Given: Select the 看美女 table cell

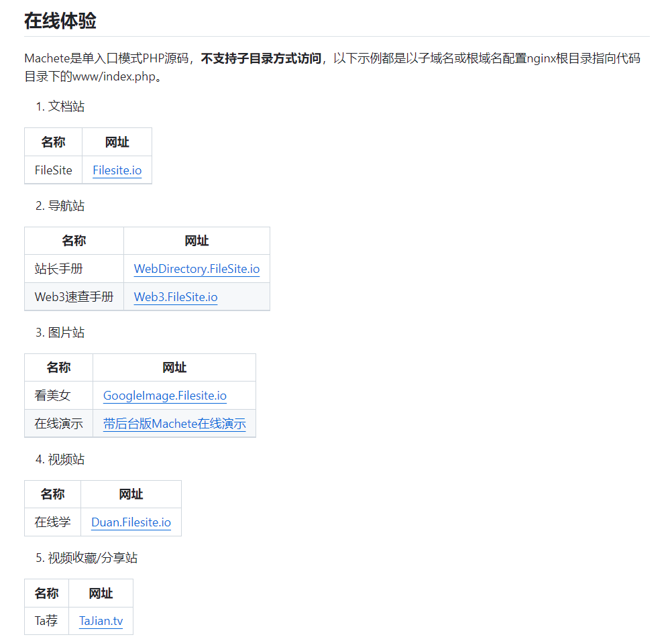Looking at the screenshot, I should click(59, 396).
